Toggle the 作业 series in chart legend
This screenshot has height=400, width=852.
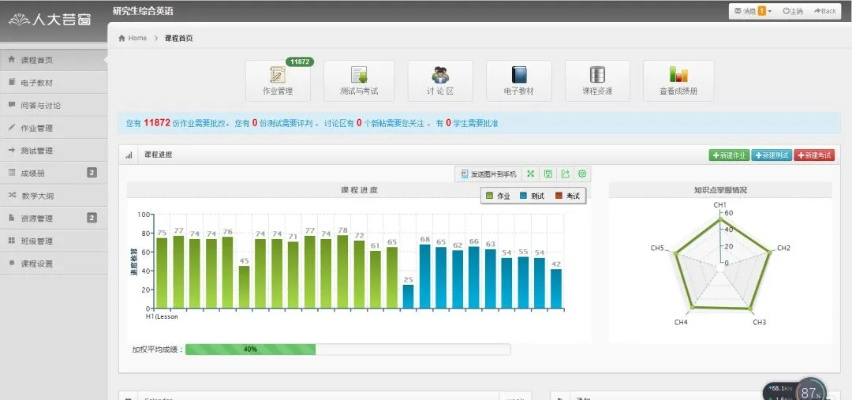click(x=497, y=195)
